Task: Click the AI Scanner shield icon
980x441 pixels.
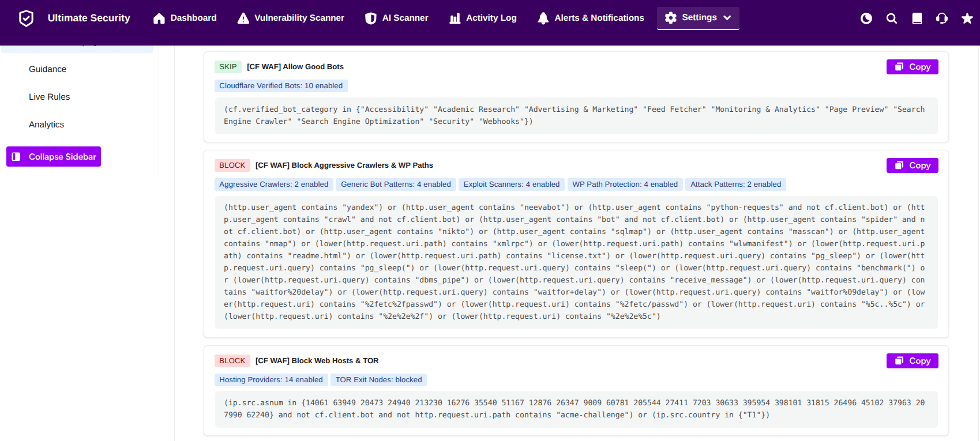Action: [x=371, y=18]
